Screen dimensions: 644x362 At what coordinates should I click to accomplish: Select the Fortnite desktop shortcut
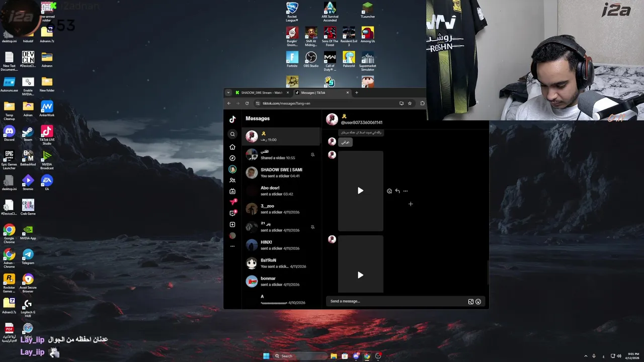(x=292, y=59)
